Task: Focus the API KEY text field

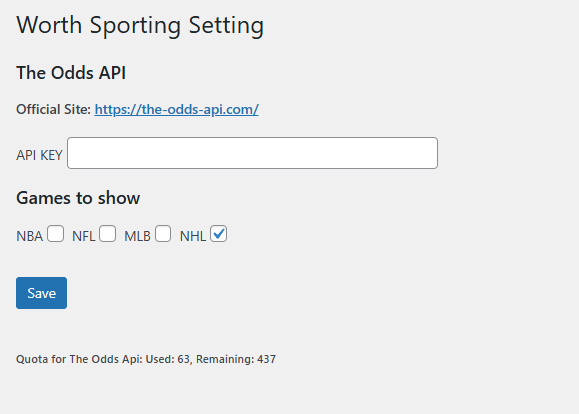Action: (x=253, y=153)
